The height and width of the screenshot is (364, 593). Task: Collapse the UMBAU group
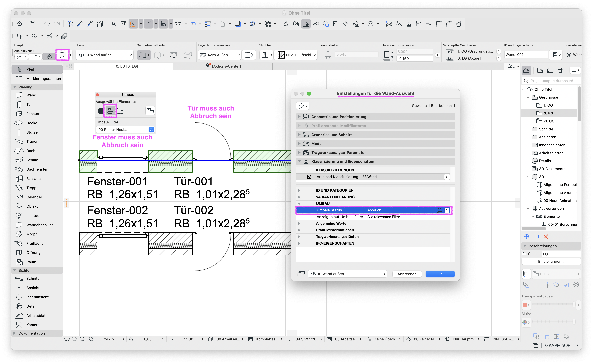click(299, 203)
